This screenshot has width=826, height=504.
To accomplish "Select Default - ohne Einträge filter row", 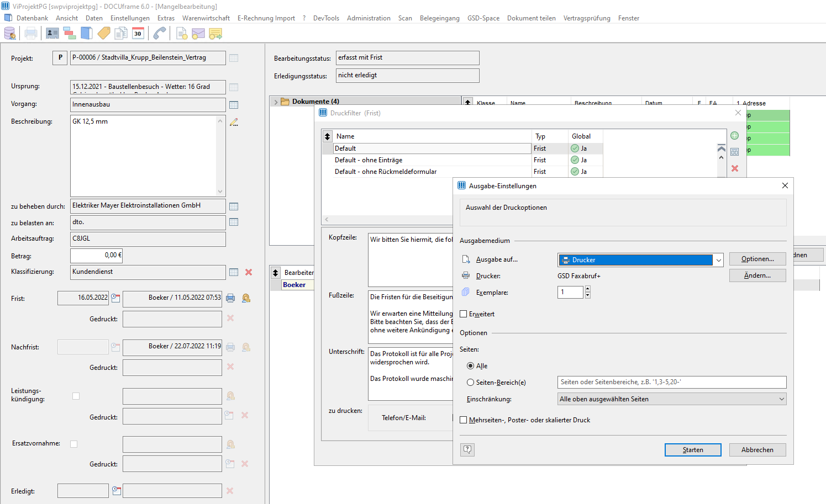I will coord(462,160).
